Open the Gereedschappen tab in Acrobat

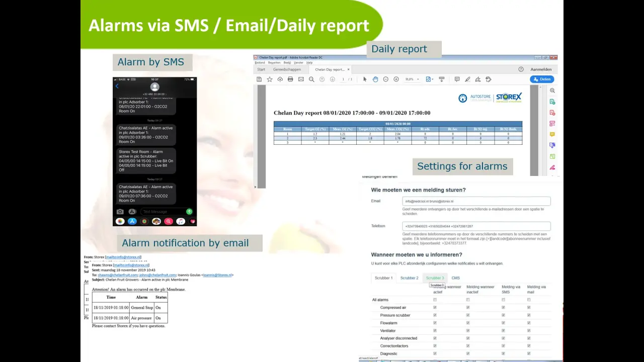coord(287,69)
